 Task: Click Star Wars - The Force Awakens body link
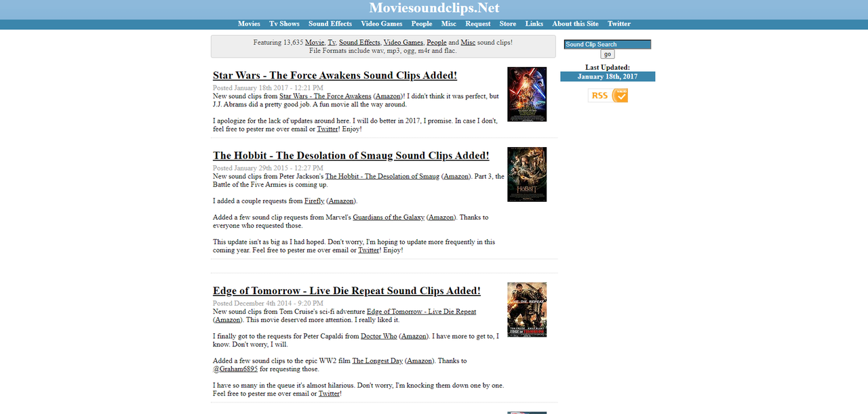325,96
